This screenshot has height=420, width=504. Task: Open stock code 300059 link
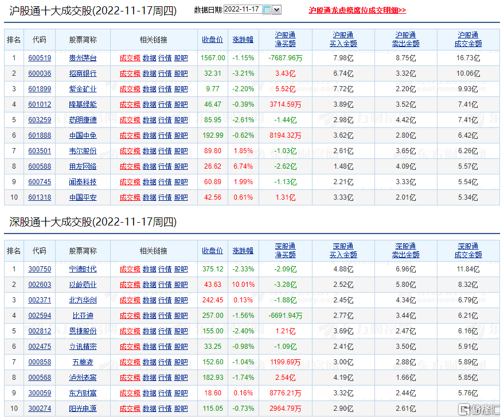coord(40,392)
